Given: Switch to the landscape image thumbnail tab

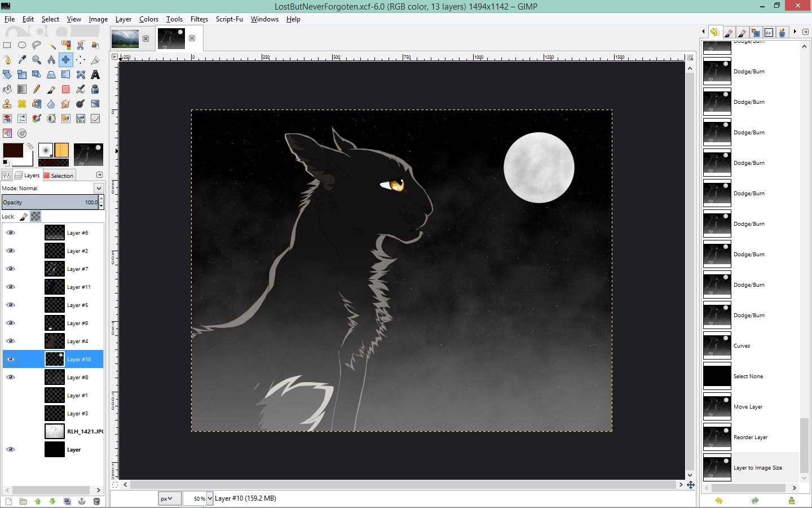Looking at the screenshot, I should point(125,39).
